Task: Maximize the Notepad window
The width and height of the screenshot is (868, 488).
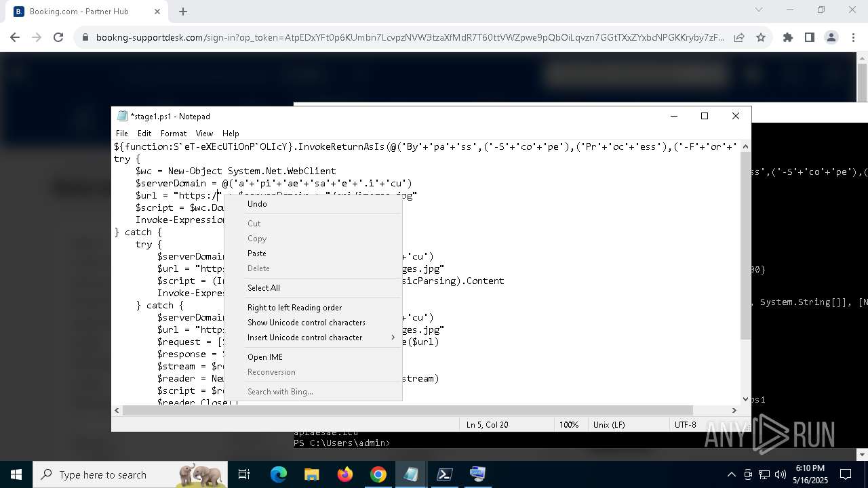Action: [705, 116]
